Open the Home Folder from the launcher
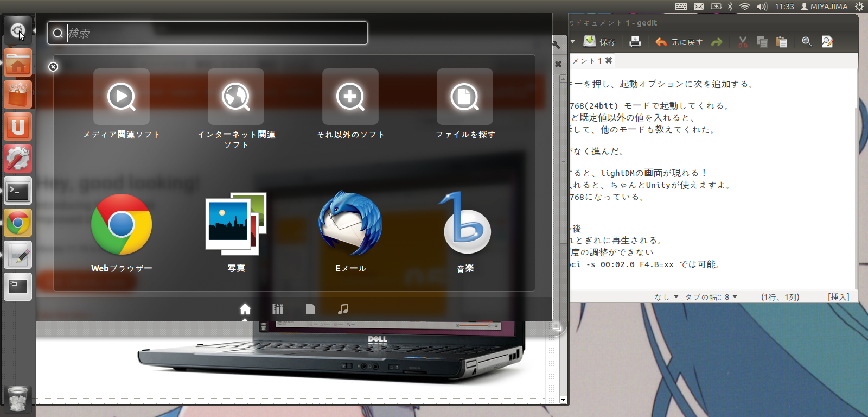Image resolution: width=868 pixels, height=417 pixels. [x=18, y=62]
